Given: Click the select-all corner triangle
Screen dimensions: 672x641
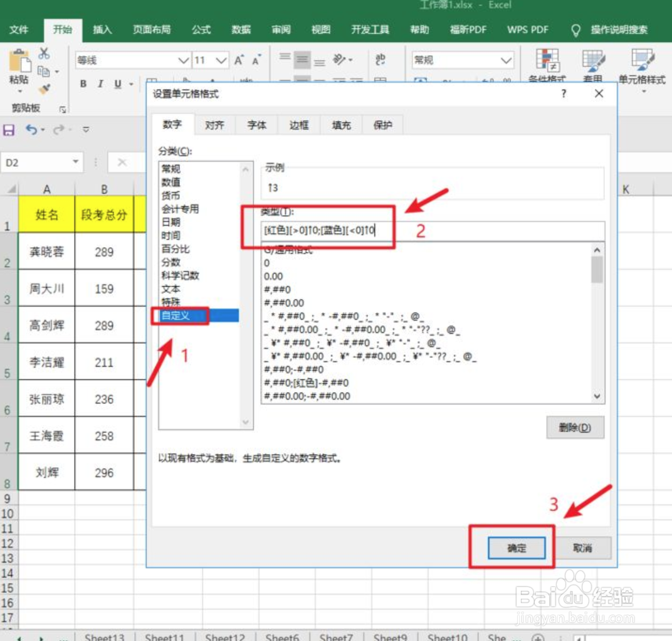Looking at the screenshot, I should point(11,189).
